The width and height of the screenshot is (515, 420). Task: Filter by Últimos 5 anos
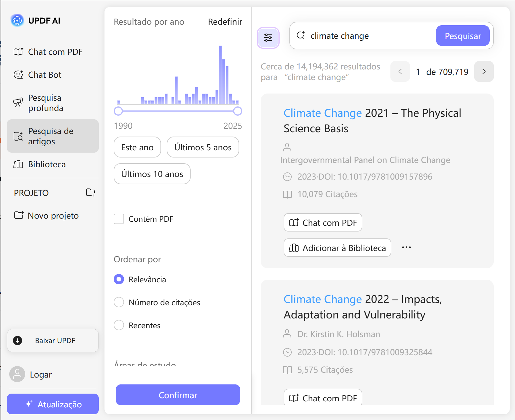[203, 147]
